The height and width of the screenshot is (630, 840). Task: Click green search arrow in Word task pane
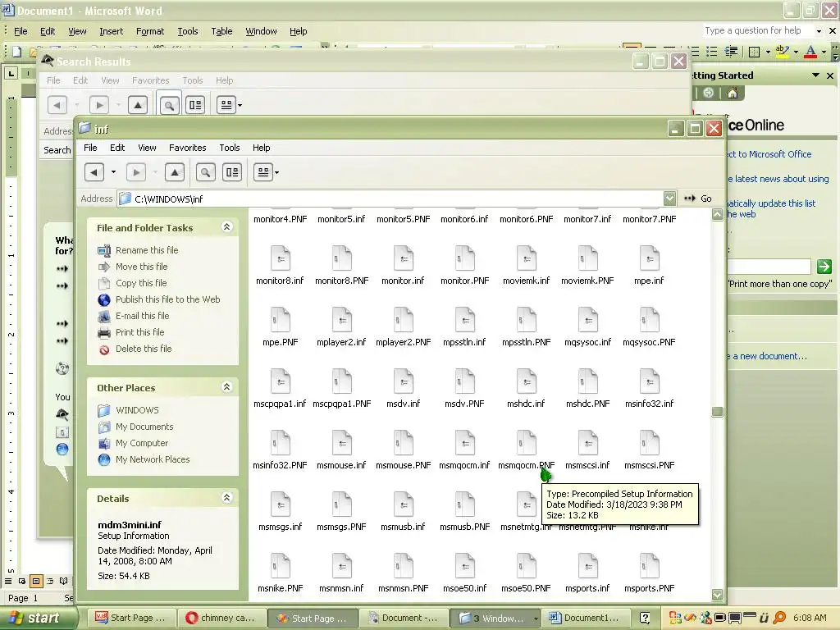click(x=824, y=267)
